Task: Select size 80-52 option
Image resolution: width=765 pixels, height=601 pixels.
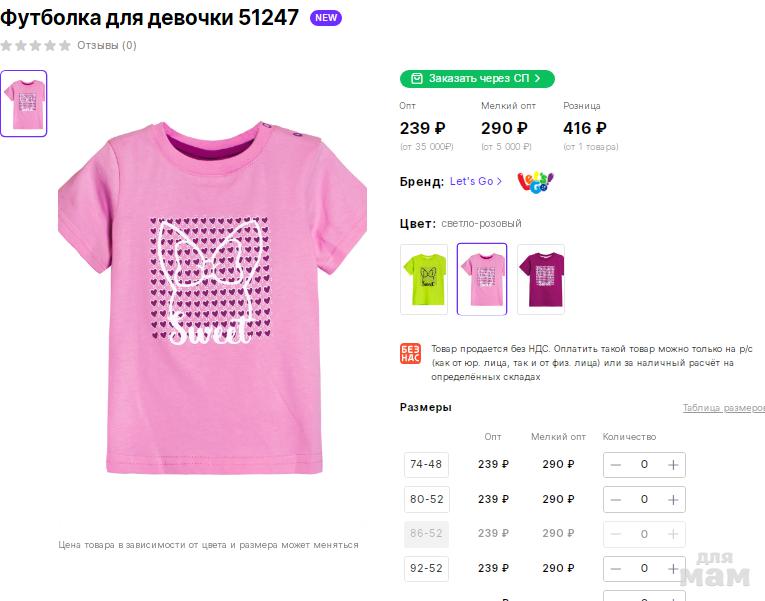Action: click(426, 499)
